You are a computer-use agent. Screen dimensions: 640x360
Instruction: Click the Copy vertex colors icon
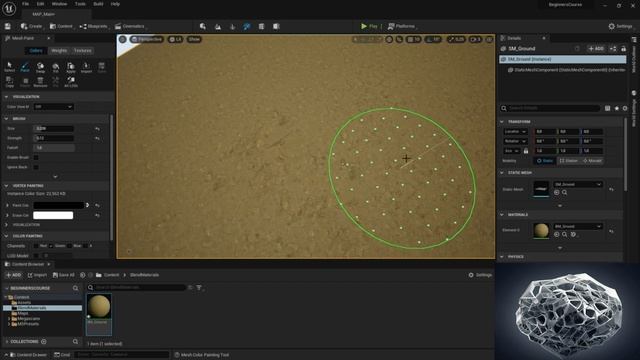tap(9, 82)
